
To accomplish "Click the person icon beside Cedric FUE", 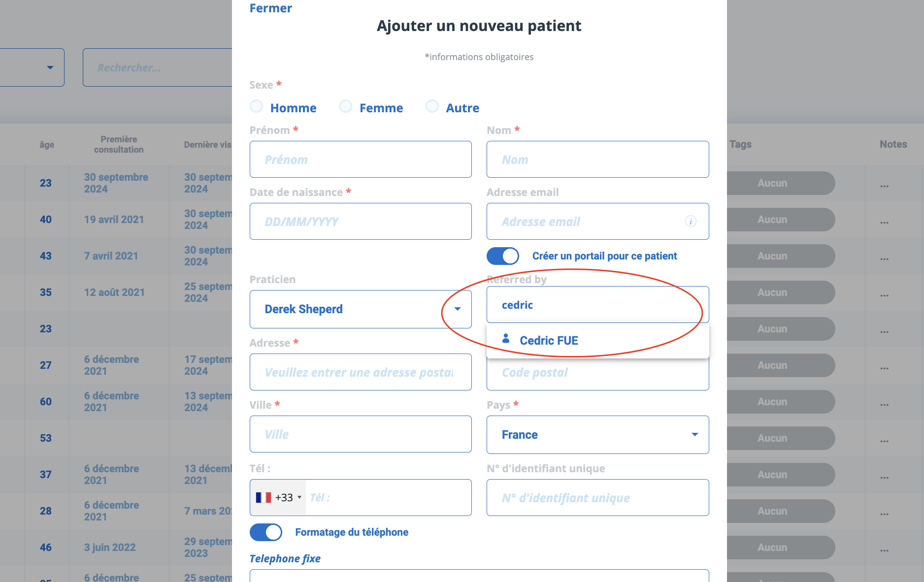I will click(x=506, y=338).
